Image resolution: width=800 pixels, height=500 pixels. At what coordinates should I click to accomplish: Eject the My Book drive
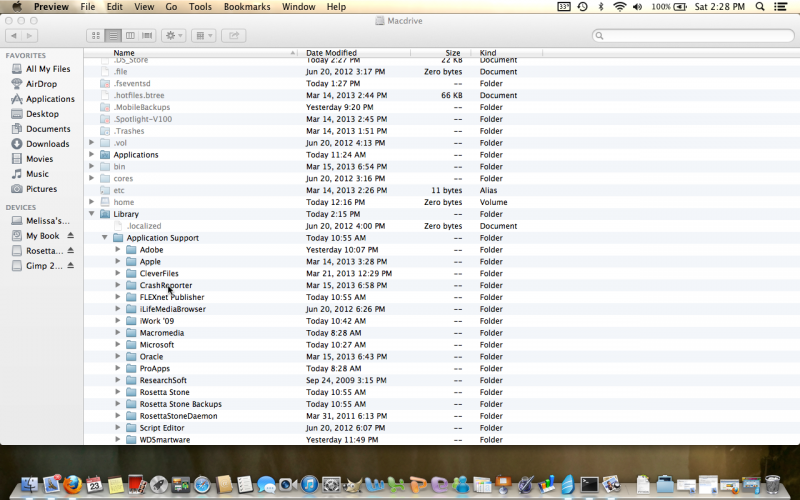(x=70, y=236)
